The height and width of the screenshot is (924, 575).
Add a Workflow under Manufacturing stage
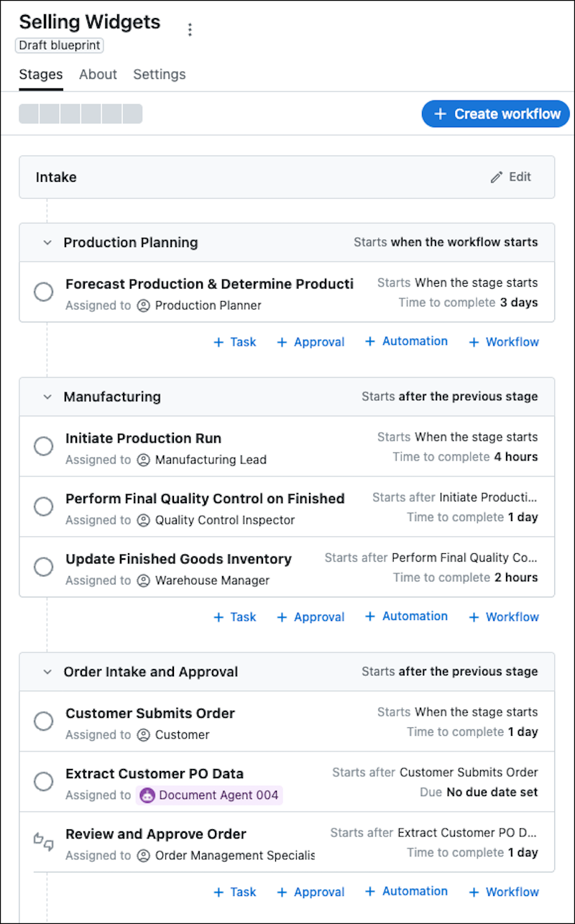pos(504,617)
